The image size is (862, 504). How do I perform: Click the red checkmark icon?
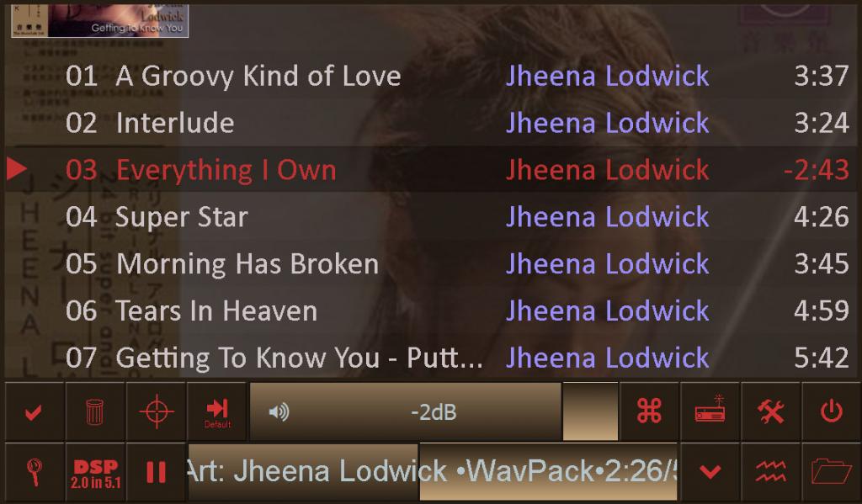pyautogui.click(x=34, y=411)
